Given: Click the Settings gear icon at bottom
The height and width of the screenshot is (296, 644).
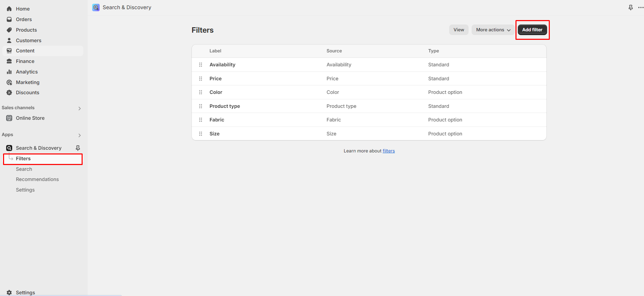Looking at the screenshot, I should point(9,293).
